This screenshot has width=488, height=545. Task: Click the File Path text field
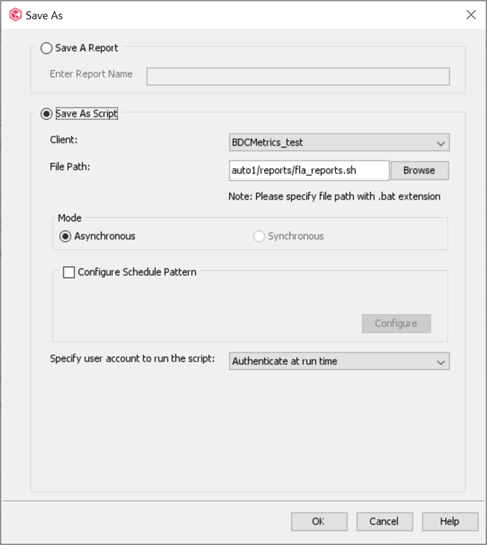coord(309,170)
